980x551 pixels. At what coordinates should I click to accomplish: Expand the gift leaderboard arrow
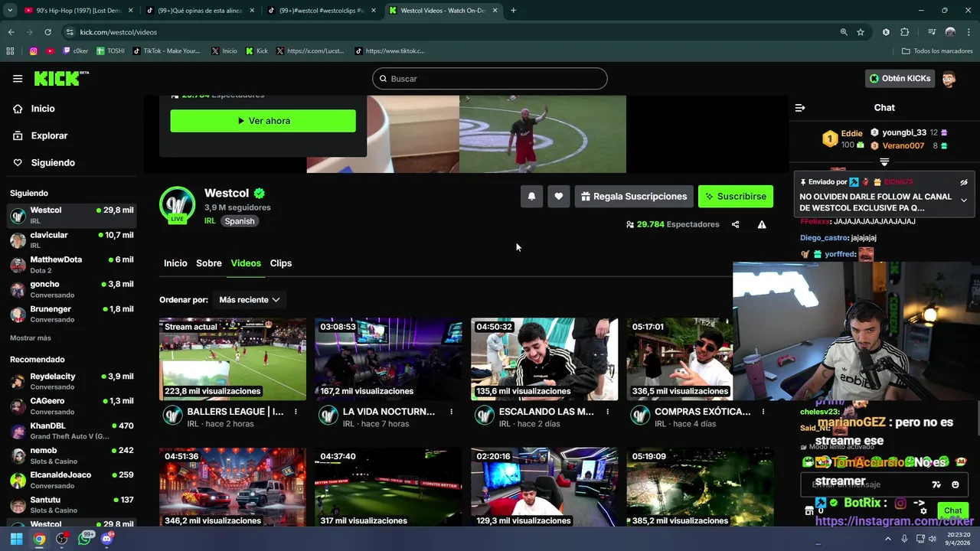pyautogui.click(x=884, y=161)
